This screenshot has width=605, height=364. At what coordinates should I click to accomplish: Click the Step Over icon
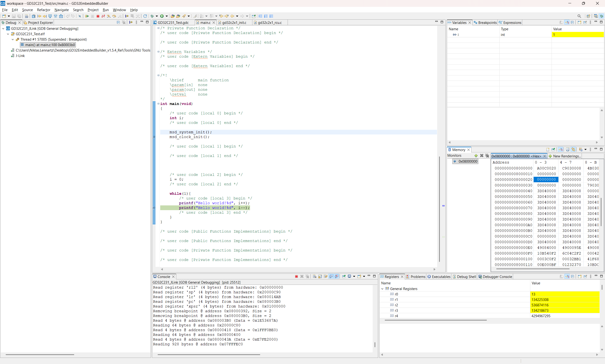[x=114, y=16]
